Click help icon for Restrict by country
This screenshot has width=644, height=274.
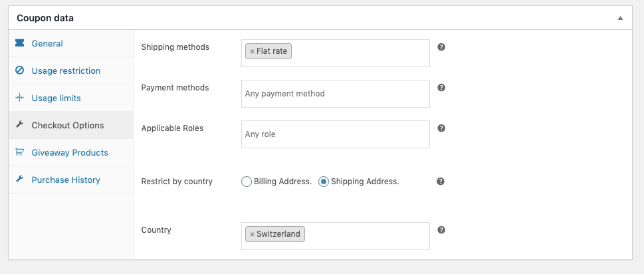(441, 181)
